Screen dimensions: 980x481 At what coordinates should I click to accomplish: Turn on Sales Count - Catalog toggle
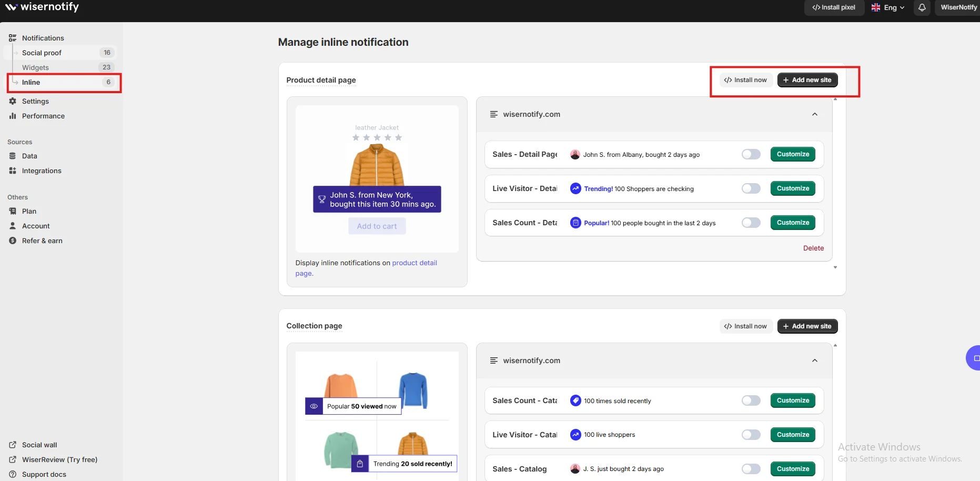pyautogui.click(x=751, y=400)
